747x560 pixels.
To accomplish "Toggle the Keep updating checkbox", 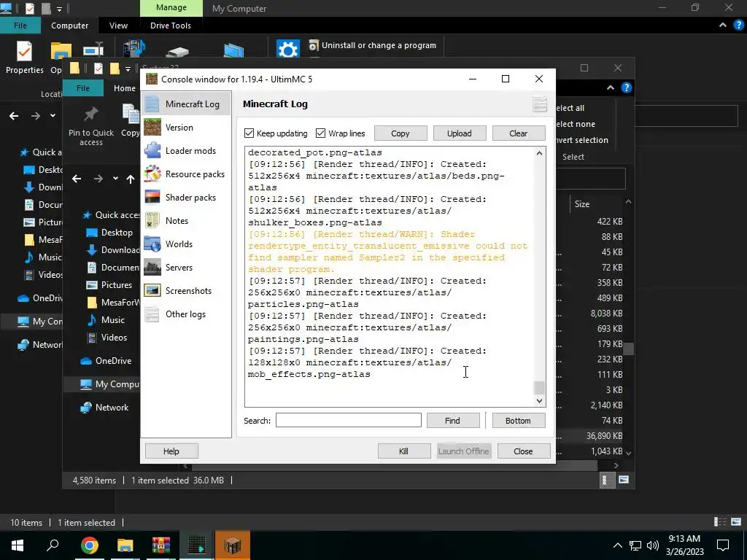I will click(249, 133).
